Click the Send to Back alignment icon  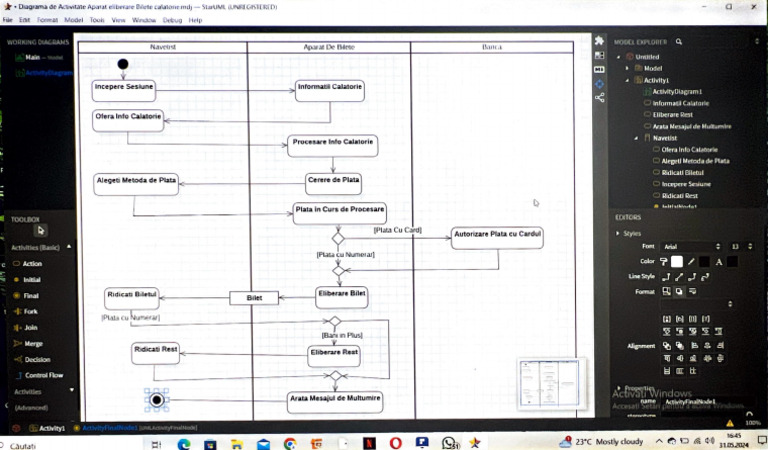click(680, 345)
